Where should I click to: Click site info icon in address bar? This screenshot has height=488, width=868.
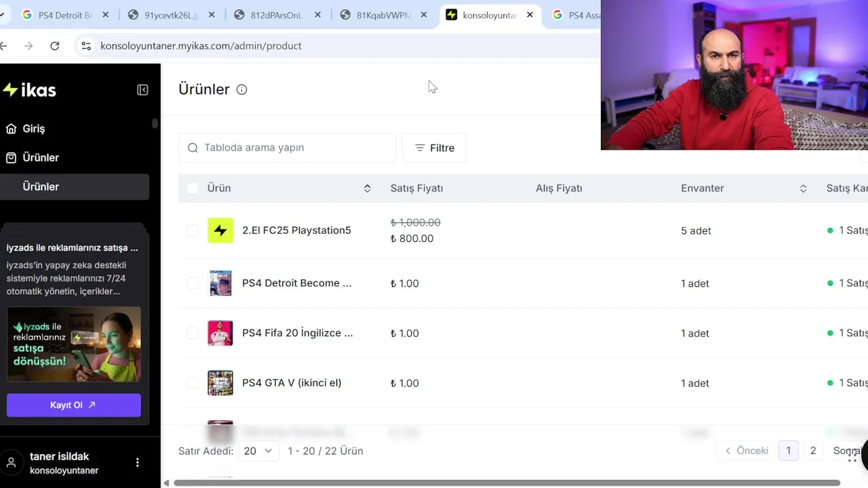(86, 45)
